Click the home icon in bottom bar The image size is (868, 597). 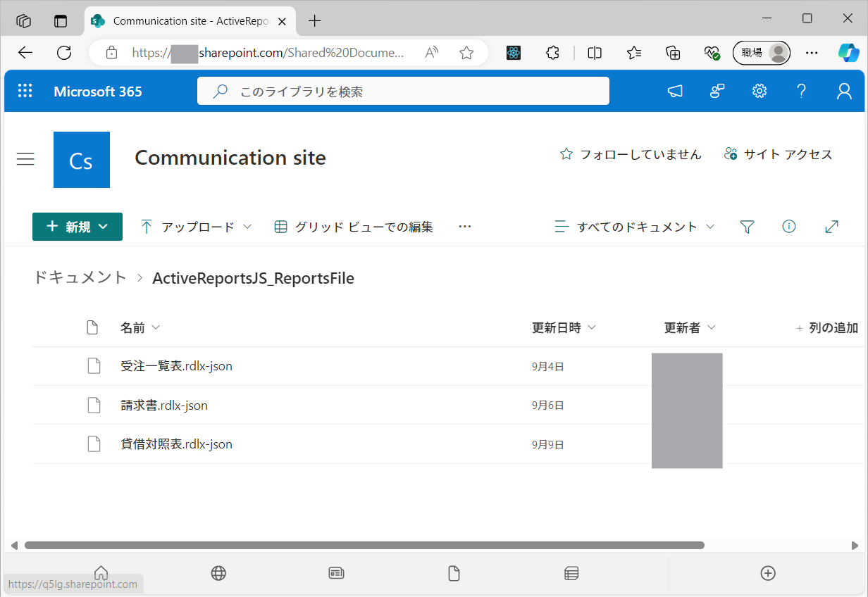pyautogui.click(x=101, y=573)
